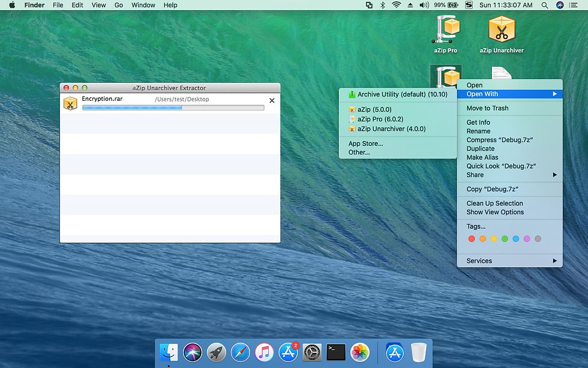This screenshot has height=368, width=588.
Task: Open iTunes from the Dock
Action: click(x=265, y=352)
